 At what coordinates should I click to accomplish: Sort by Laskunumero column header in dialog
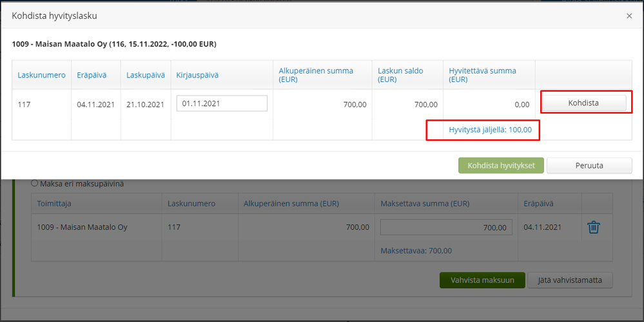(41, 75)
